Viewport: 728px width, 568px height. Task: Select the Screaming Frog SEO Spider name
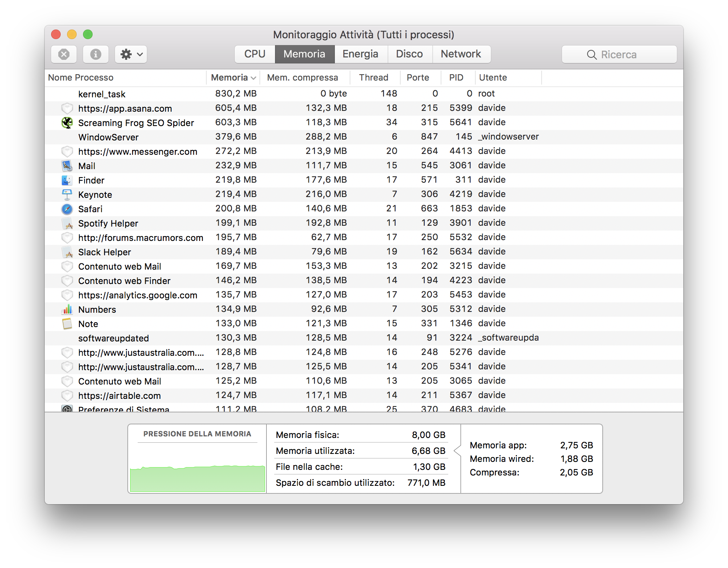pos(136,123)
